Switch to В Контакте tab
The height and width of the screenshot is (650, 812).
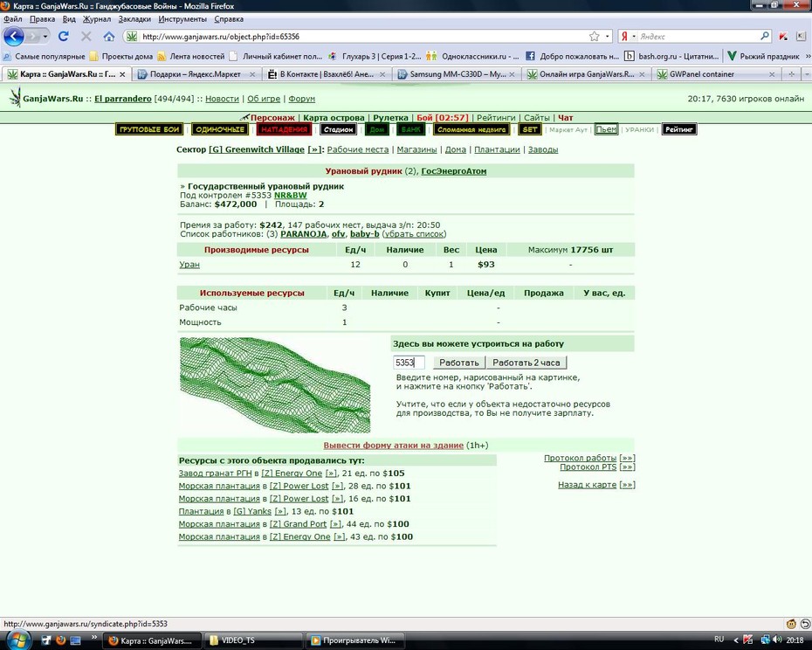coord(327,74)
